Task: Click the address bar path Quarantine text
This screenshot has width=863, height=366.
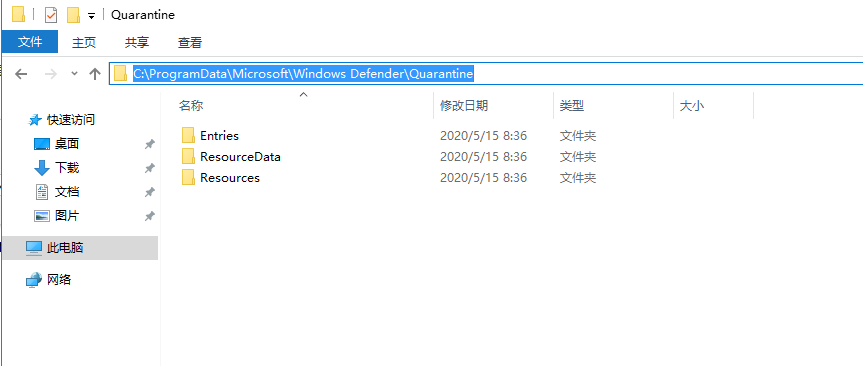Action: click(441, 73)
